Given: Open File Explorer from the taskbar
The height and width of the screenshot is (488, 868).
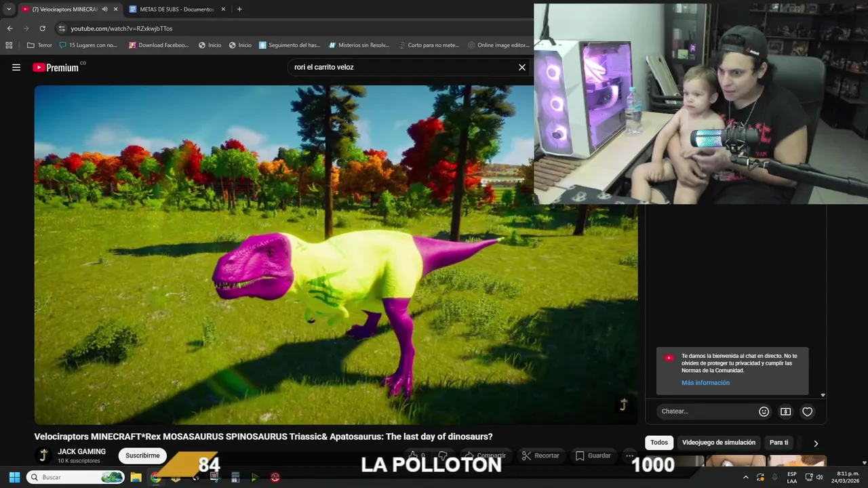Looking at the screenshot, I should tap(136, 477).
